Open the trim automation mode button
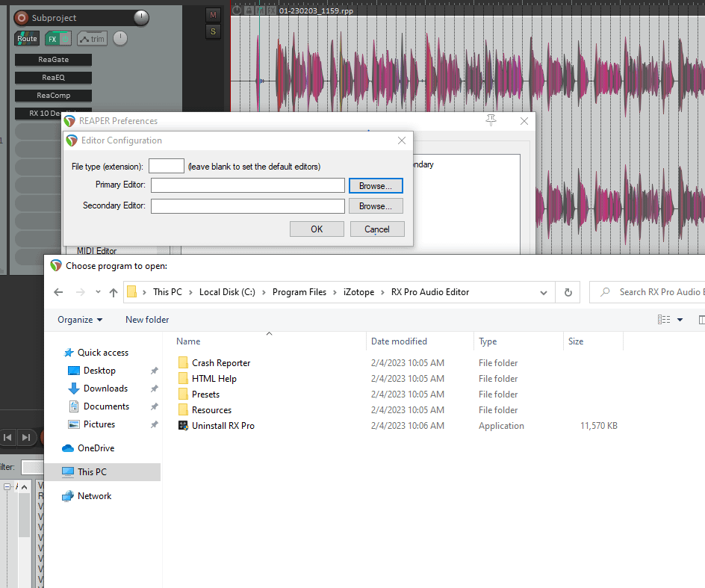The height and width of the screenshot is (588, 705). pyautogui.click(x=92, y=39)
